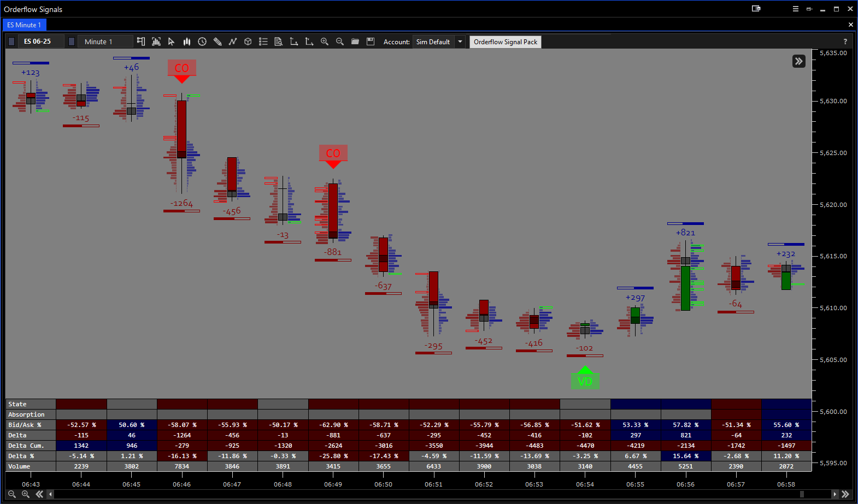Click the left scroll arrow of horizontal scrollbar
The height and width of the screenshot is (504, 858).
pyautogui.click(x=51, y=494)
